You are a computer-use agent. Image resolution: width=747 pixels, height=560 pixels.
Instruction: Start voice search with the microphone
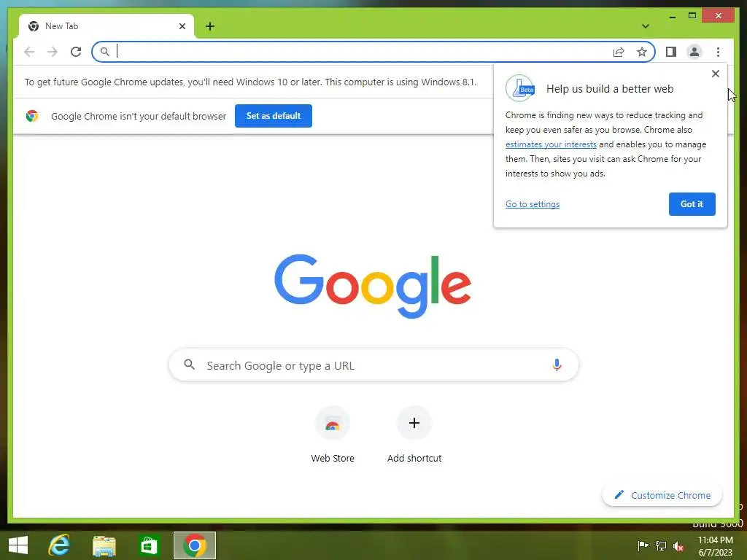(x=557, y=365)
